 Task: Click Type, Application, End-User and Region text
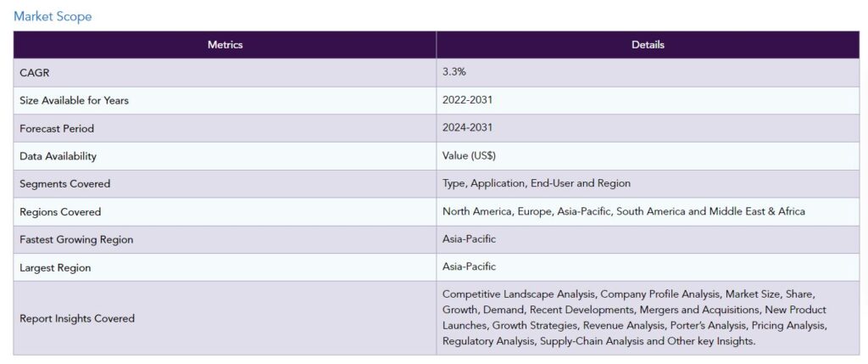click(537, 183)
